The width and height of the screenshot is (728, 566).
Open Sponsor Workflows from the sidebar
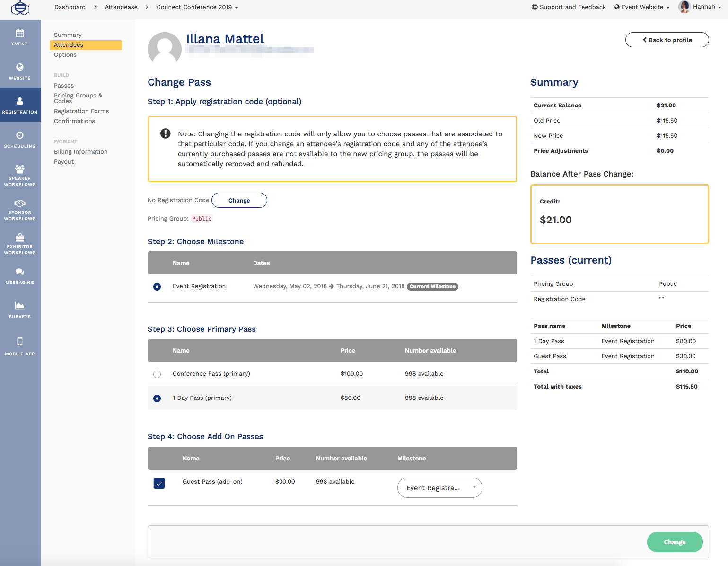tap(19, 210)
